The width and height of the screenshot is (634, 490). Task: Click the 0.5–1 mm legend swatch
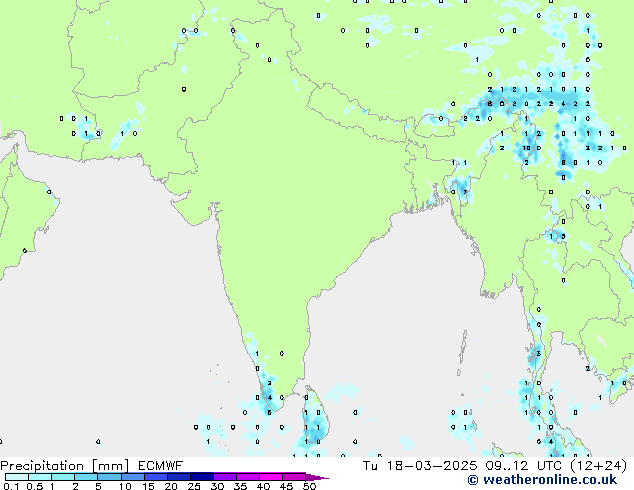pos(40,477)
